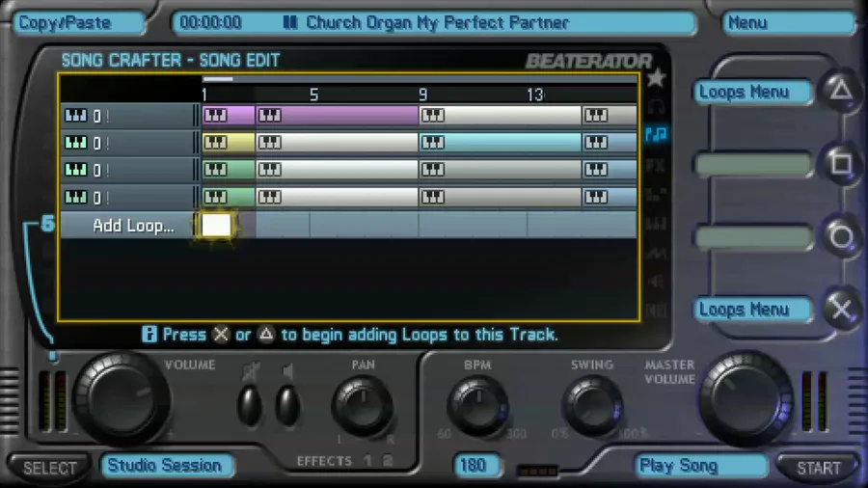Select the highlighted music notes Song Crafter icon
Viewport: 868px width, 488px height.
point(656,134)
